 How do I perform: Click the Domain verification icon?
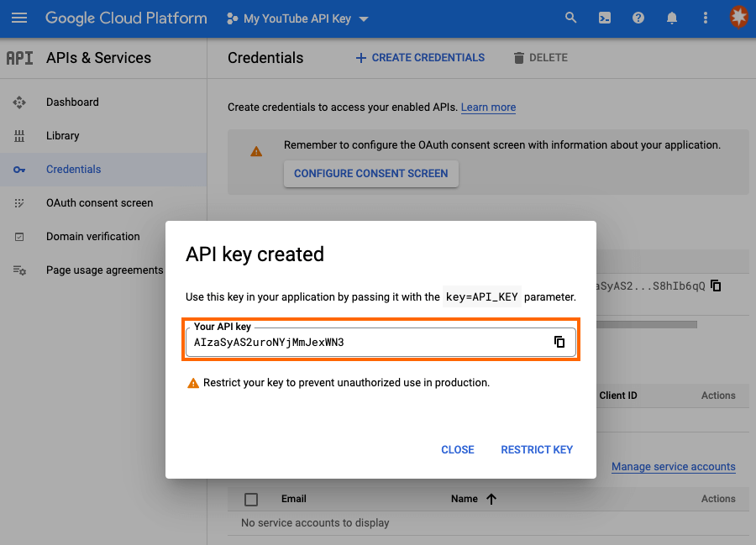(x=19, y=237)
